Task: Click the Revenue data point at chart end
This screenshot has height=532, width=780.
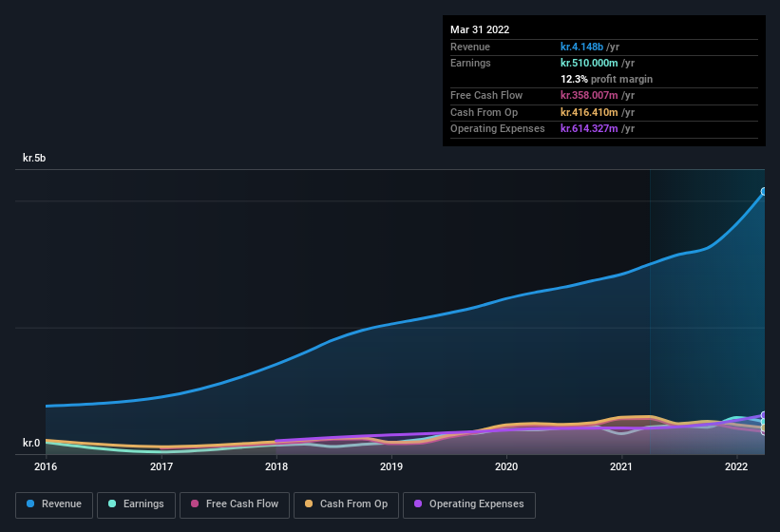Action: (x=764, y=191)
